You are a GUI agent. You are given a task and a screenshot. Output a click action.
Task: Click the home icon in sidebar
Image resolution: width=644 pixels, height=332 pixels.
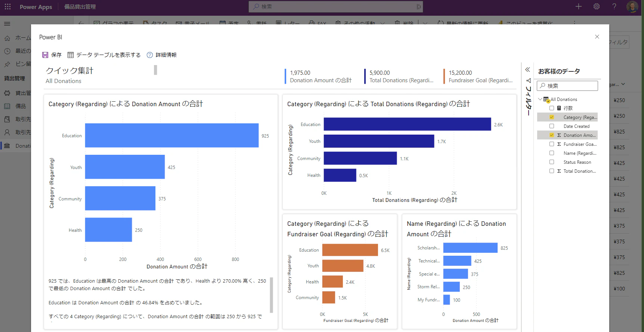tap(7, 38)
